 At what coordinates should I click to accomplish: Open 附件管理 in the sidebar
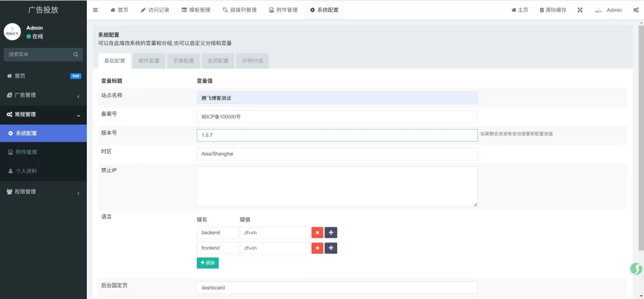(43, 152)
